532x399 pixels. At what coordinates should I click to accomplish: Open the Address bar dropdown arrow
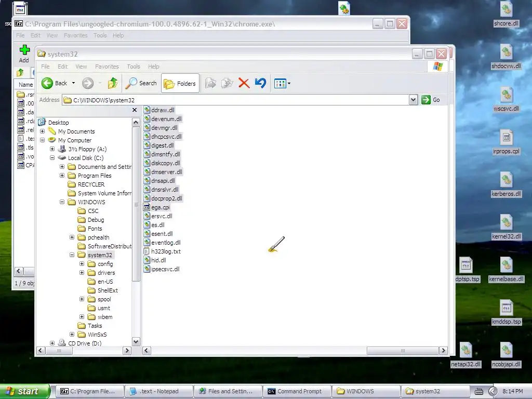(x=413, y=100)
